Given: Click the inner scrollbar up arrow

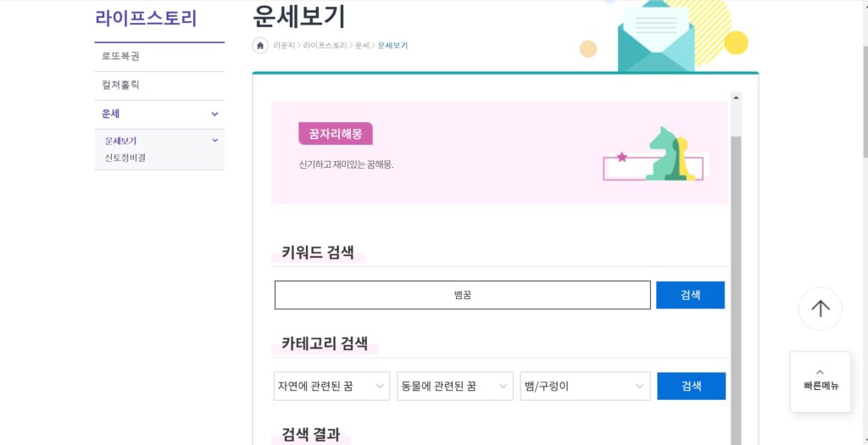Looking at the screenshot, I should (x=736, y=98).
